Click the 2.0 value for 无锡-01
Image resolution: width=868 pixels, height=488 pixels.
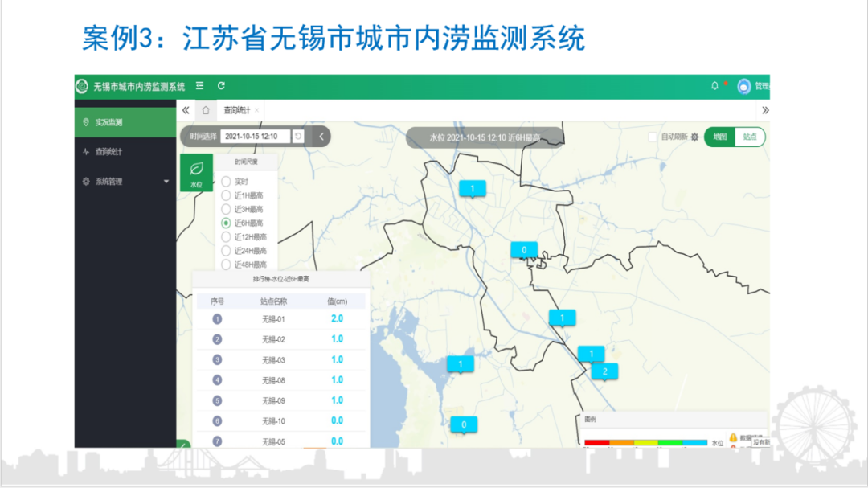point(337,318)
